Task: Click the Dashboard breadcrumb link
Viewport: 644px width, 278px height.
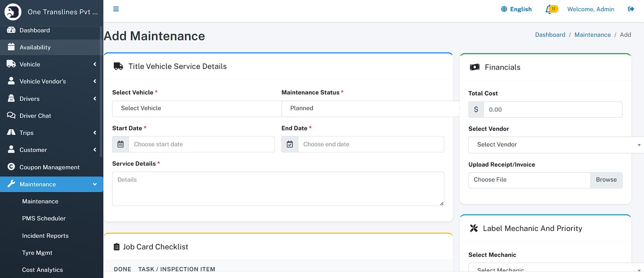Action: [550, 35]
